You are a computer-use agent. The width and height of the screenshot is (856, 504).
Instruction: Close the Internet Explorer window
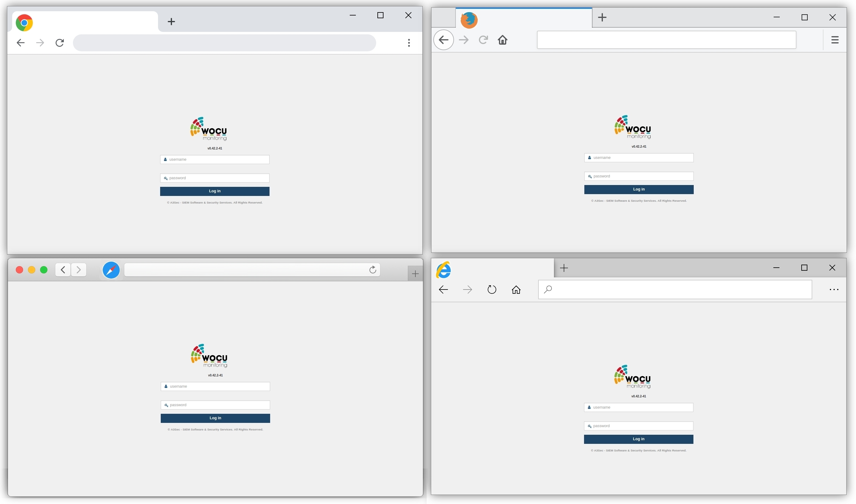coord(832,268)
